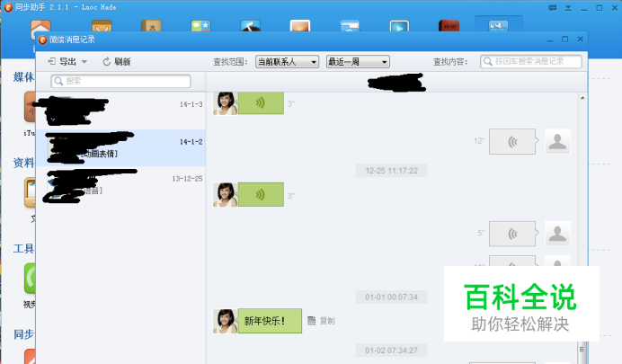This screenshot has width=622, height=364.
Task: Click the 复制 copy link
Action: coord(327,321)
